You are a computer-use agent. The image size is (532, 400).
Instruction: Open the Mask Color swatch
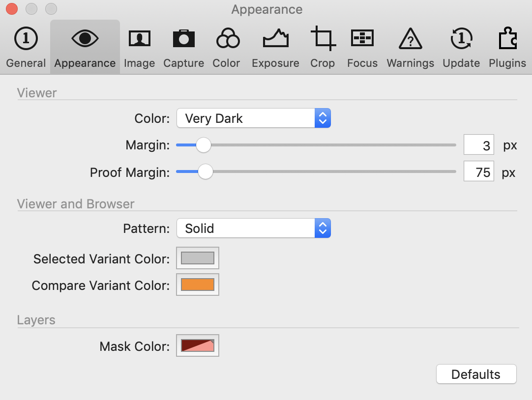(x=198, y=345)
